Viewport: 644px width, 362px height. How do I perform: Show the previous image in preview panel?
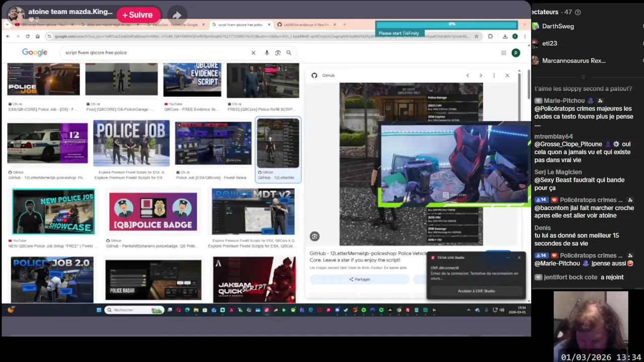[x=467, y=75]
